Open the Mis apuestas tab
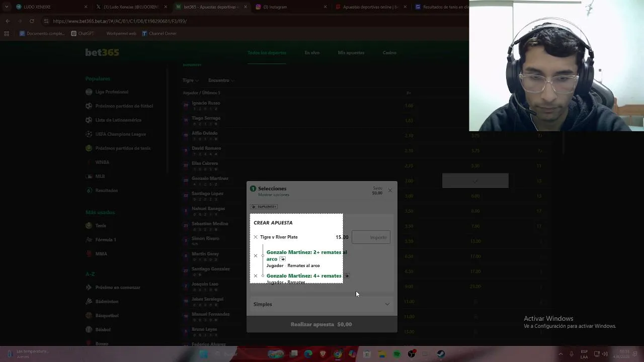 pyautogui.click(x=351, y=53)
